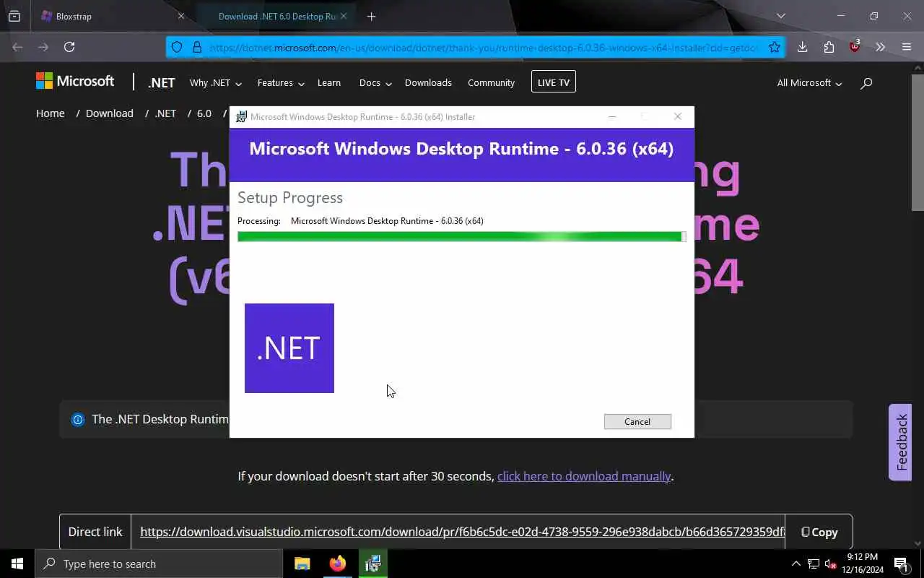Open the direct download URL link
Viewport: 924px width, 578px height.
click(x=462, y=532)
